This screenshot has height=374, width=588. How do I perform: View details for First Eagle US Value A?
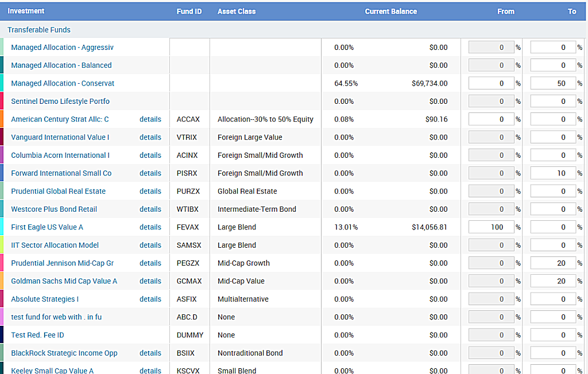pos(150,227)
